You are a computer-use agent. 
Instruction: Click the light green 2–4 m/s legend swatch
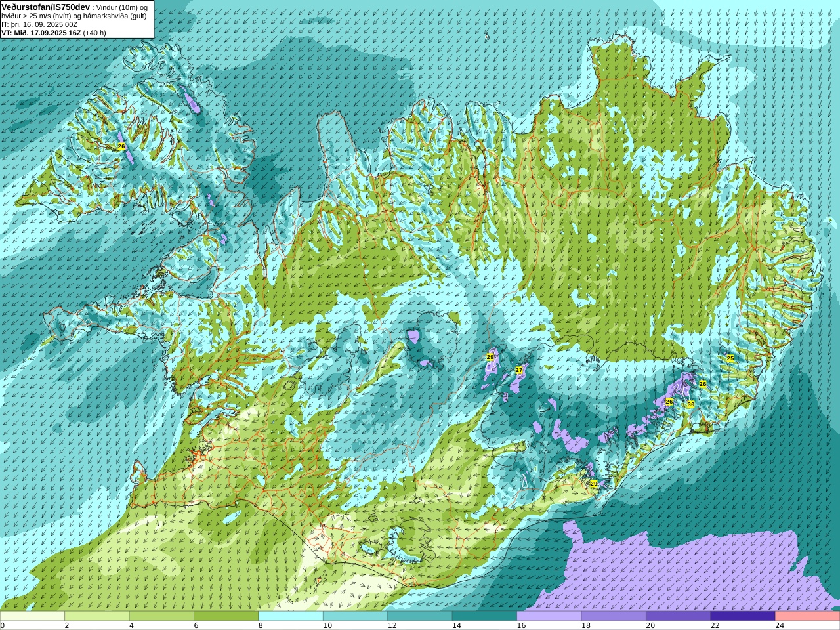coord(96,616)
